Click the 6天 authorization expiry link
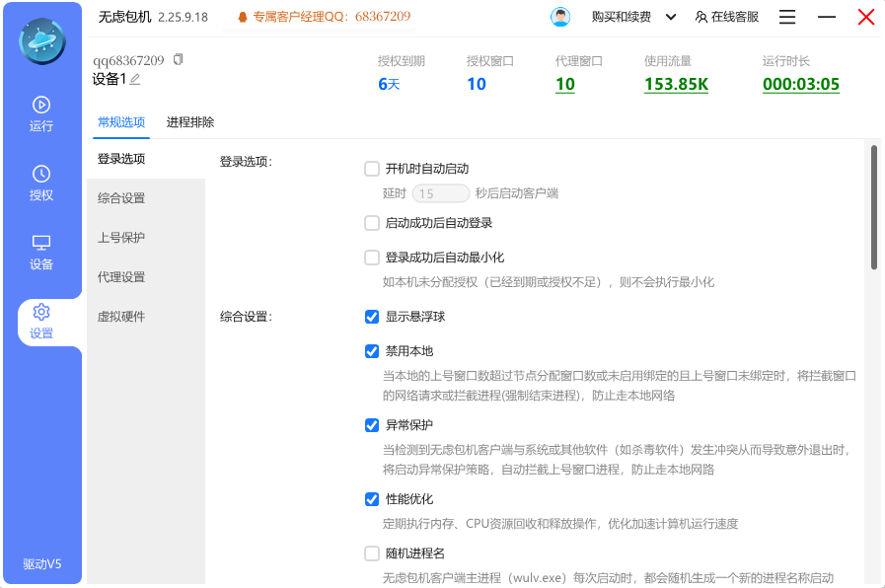The image size is (885, 588). (387, 84)
